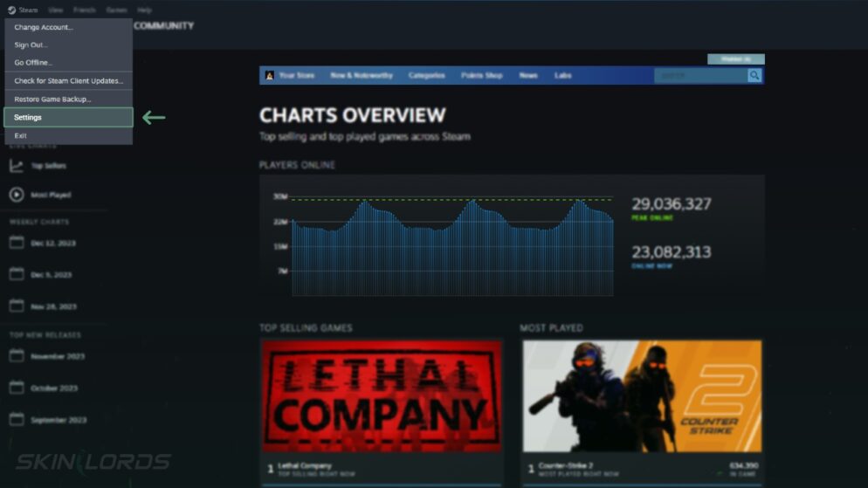Click Check for Steam Client Updates
This screenshot has height=488, width=868.
click(68, 81)
